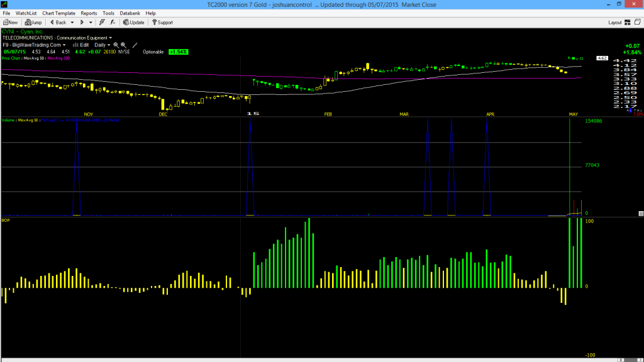Click the Forward arrow in the toolbar
644x362 pixels.
pos(82,23)
